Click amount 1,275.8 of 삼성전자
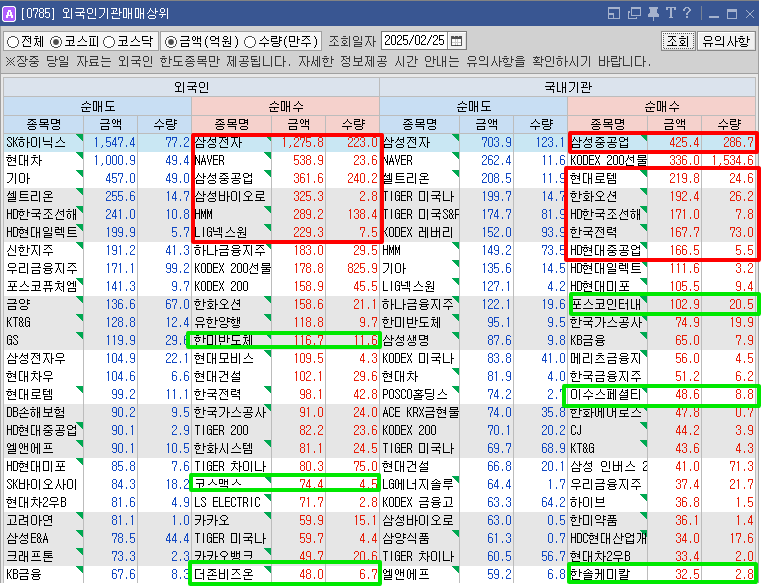Viewport: 761px width, 586px height. tap(302, 142)
